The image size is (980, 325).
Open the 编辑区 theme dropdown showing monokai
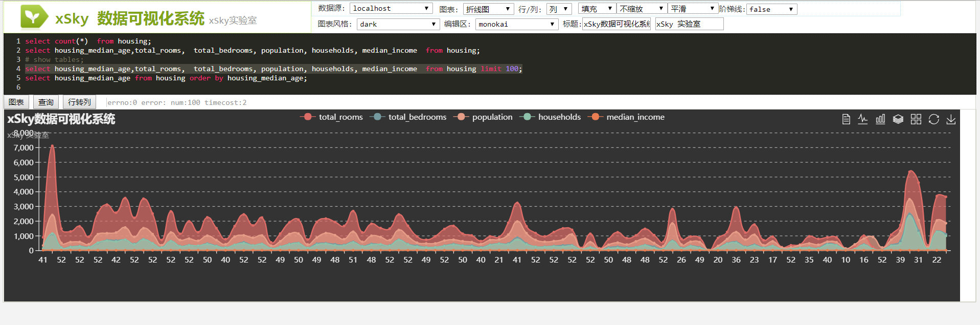517,24
